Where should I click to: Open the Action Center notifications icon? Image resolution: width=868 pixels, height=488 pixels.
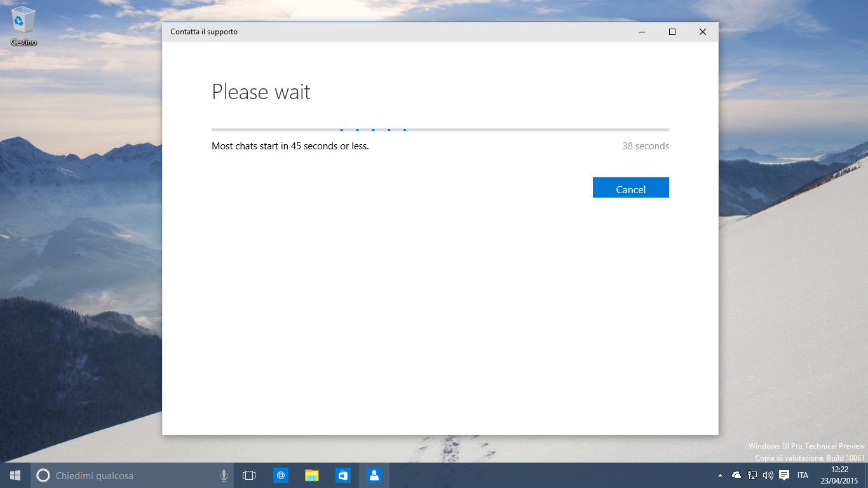[784, 475]
